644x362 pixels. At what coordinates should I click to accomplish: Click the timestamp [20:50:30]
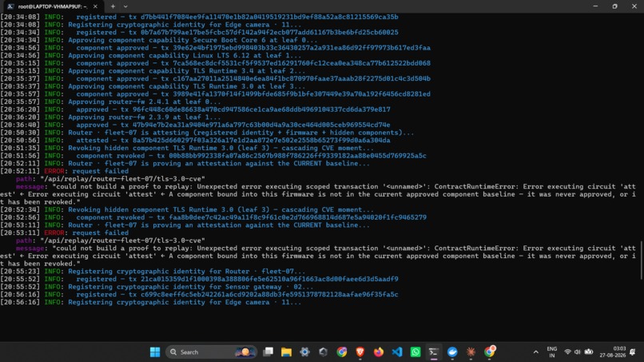(x=20, y=133)
